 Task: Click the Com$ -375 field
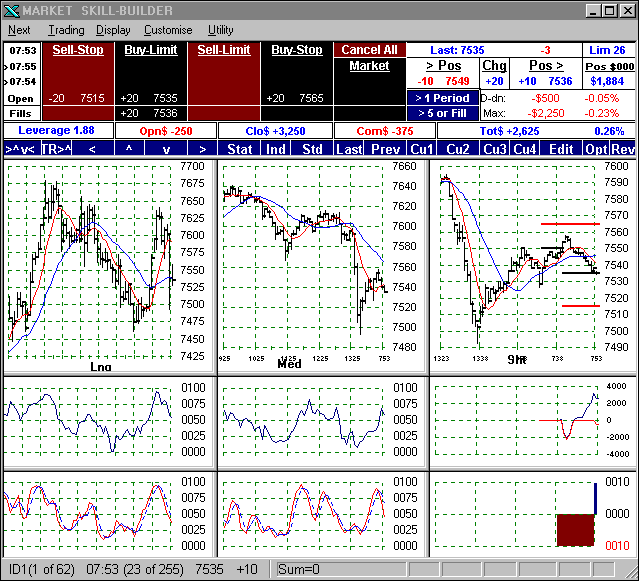385,131
